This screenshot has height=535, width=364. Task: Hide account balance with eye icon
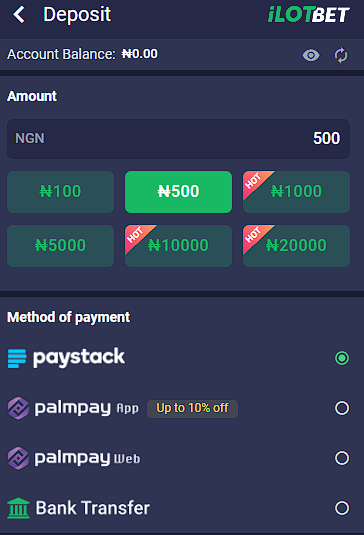point(311,55)
